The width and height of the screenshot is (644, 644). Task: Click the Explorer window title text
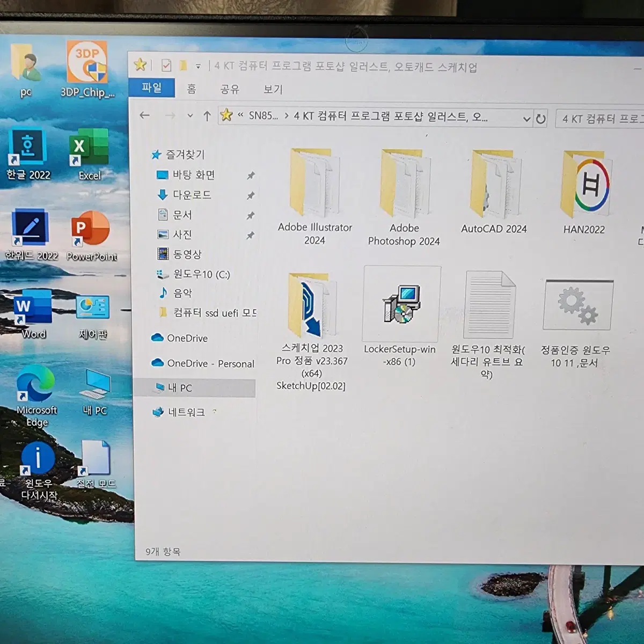346,67
